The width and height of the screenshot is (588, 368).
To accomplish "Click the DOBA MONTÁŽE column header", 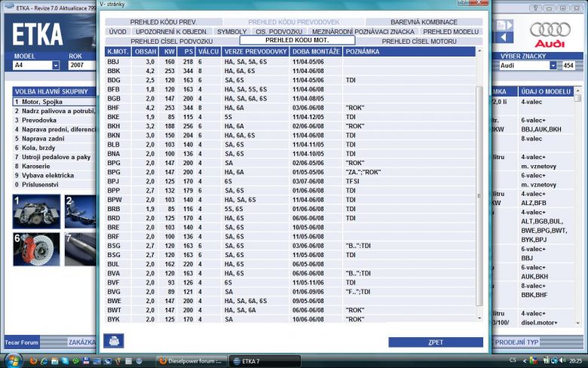I will (316, 51).
